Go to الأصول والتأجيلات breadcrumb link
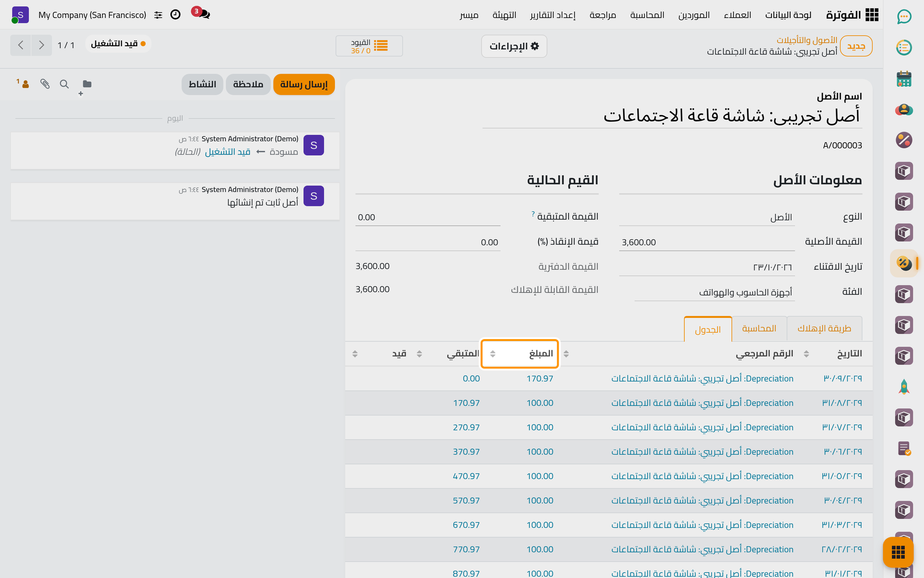The height and width of the screenshot is (578, 924). point(807,40)
